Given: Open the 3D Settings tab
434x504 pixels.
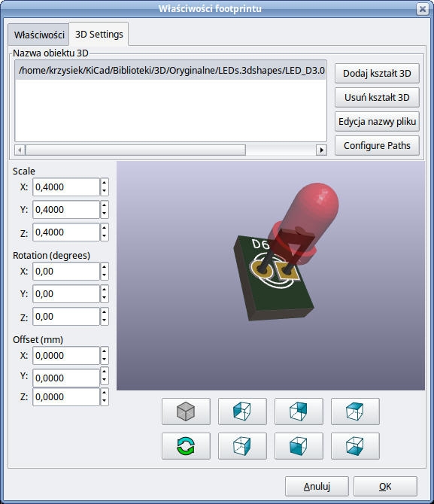Looking at the screenshot, I should tap(99, 34).
